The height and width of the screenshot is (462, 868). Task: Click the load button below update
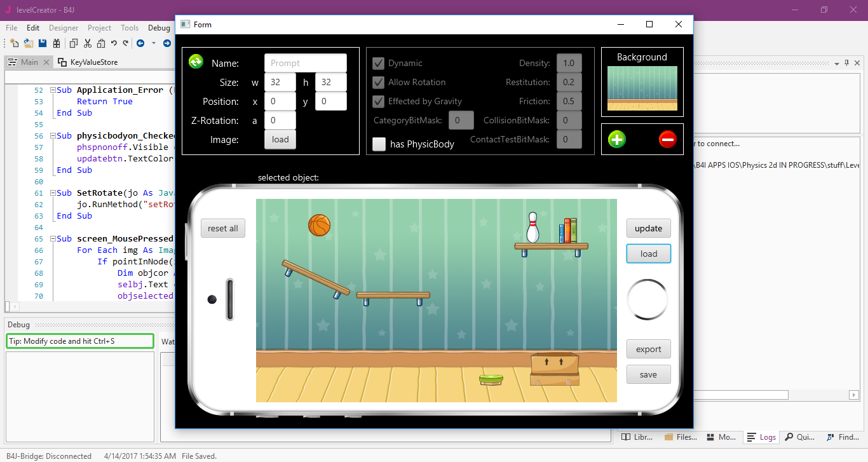pos(649,254)
